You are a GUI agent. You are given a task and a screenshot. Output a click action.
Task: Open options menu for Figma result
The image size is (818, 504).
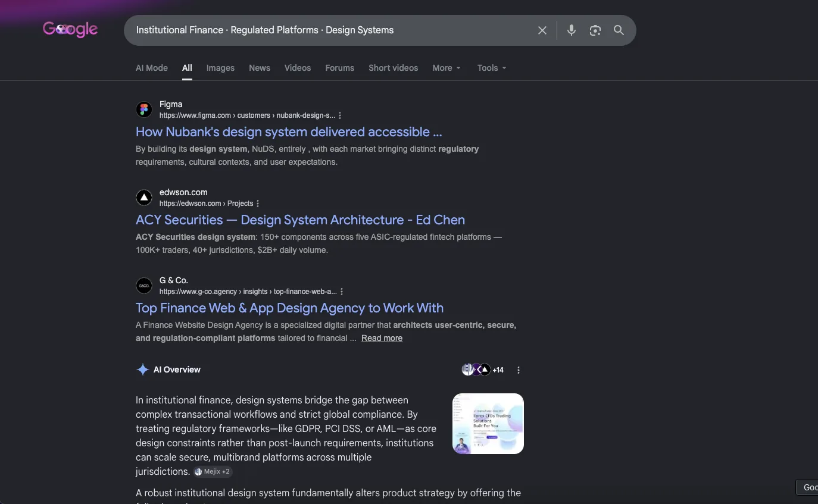(340, 115)
